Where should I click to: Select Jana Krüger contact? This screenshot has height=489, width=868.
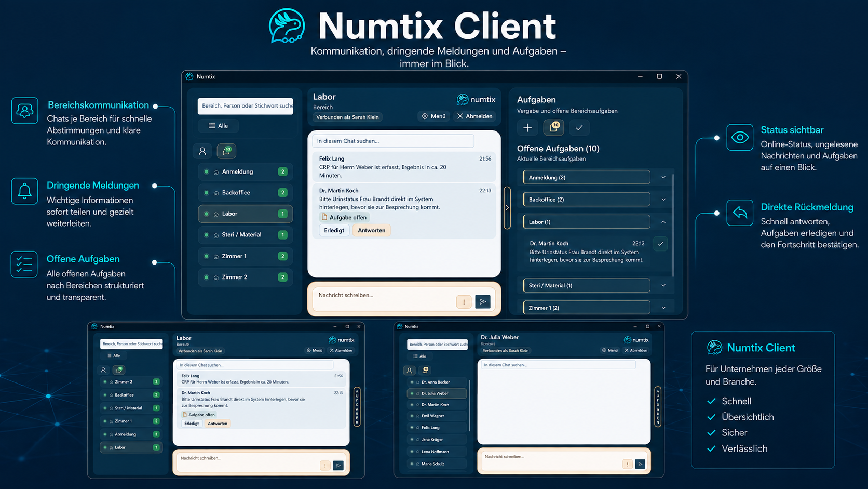tap(437, 440)
